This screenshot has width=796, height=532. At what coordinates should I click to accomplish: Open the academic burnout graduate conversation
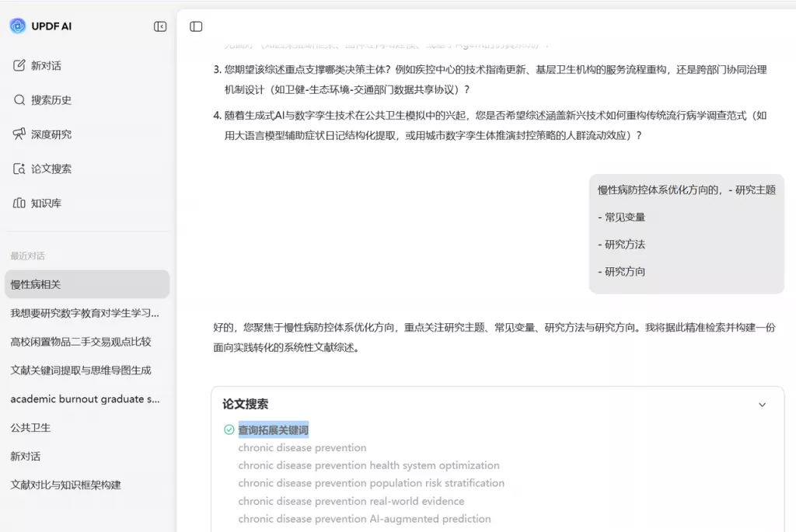tap(86, 399)
